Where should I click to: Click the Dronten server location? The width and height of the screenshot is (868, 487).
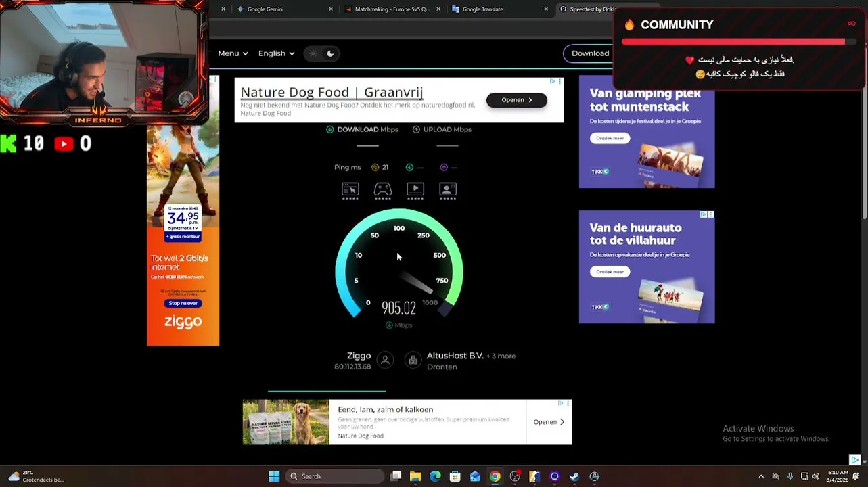tap(442, 367)
